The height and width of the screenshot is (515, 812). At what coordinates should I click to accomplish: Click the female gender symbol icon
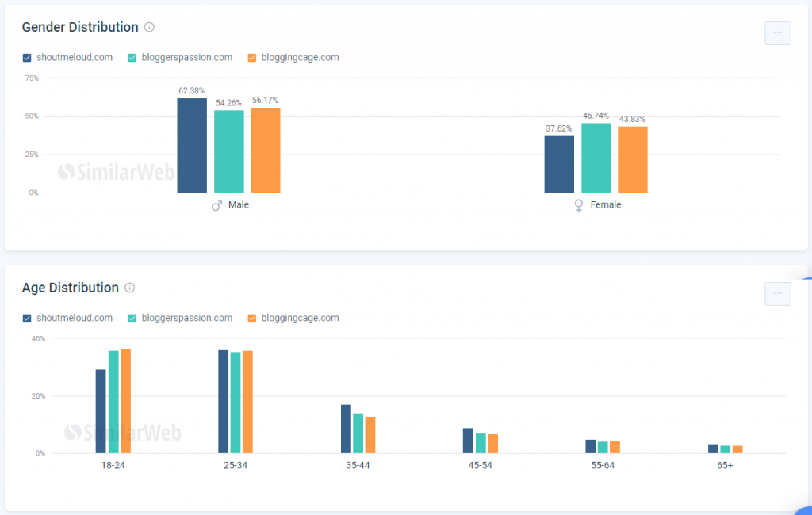pyautogui.click(x=578, y=205)
